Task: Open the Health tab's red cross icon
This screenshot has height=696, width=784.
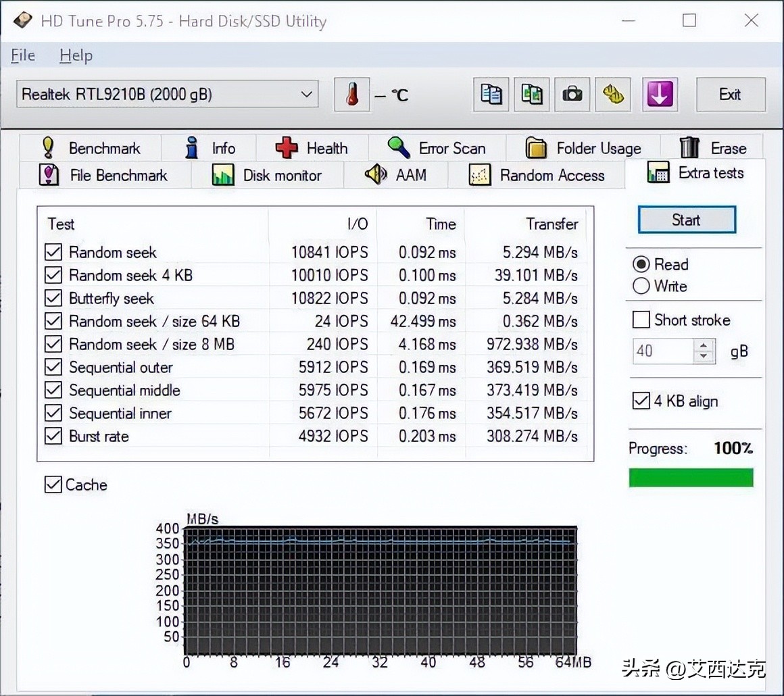Action: 287,147
